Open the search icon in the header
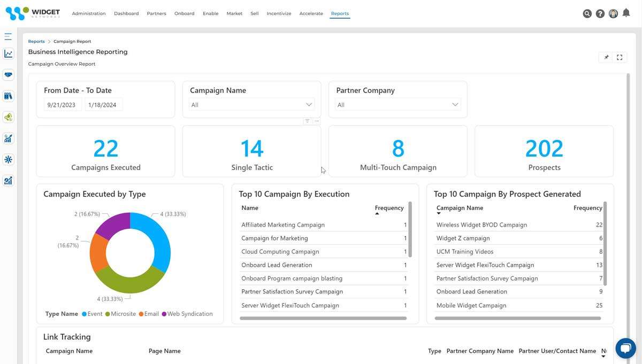 tap(587, 13)
